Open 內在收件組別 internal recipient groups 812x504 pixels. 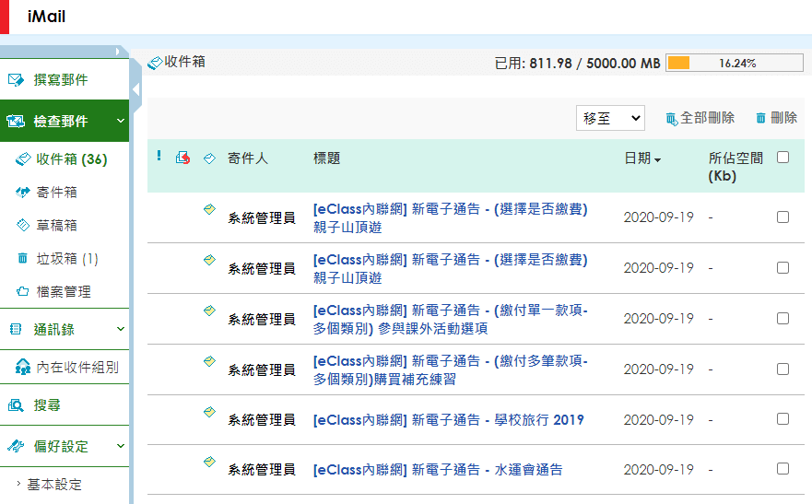(76, 367)
